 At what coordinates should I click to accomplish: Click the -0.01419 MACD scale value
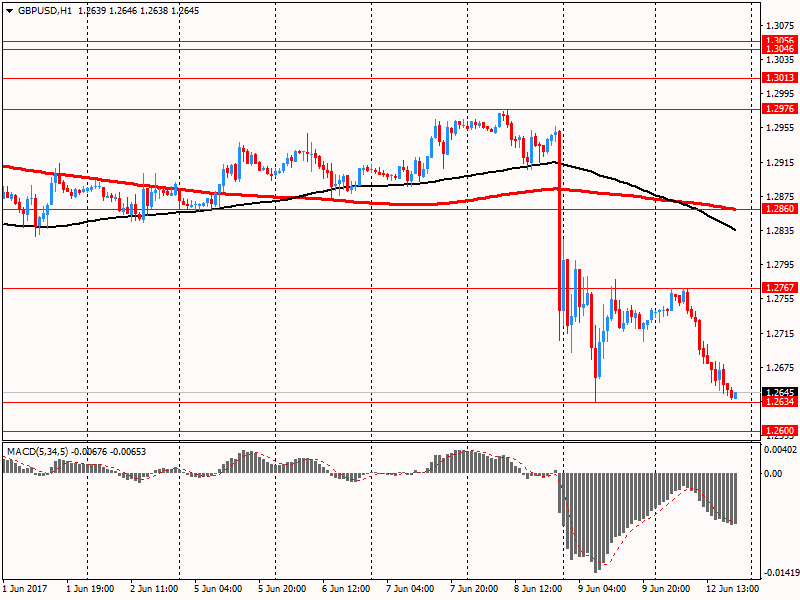pos(781,573)
